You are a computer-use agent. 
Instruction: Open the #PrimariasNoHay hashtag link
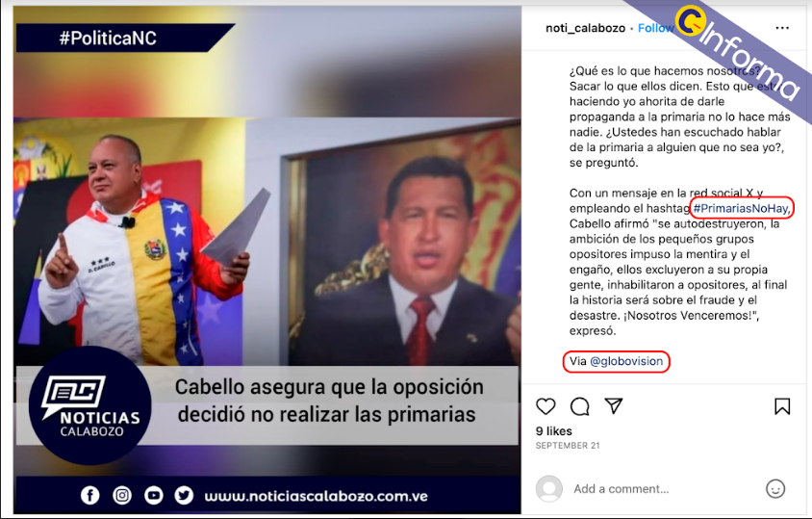pyautogui.click(x=741, y=208)
